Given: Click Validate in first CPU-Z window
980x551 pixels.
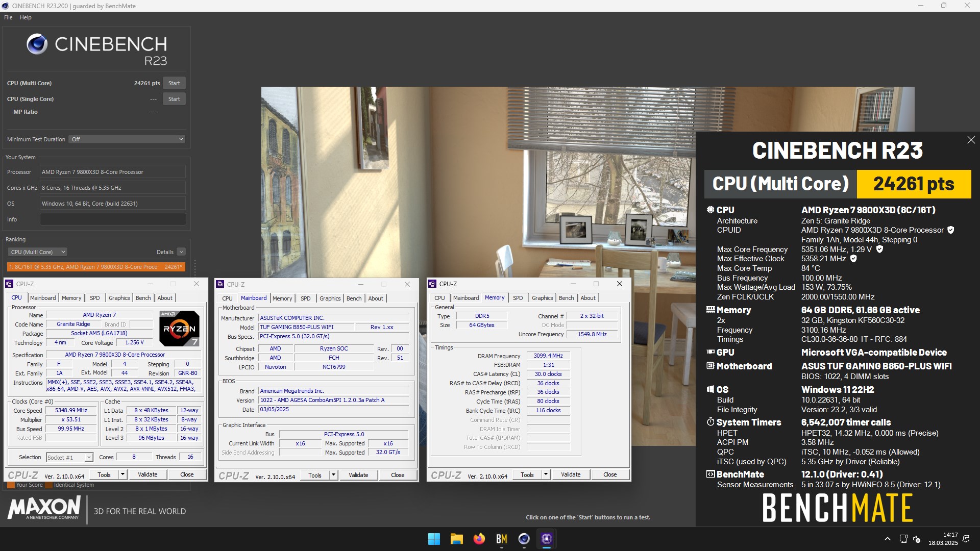Looking at the screenshot, I should click(x=148, y=474).
